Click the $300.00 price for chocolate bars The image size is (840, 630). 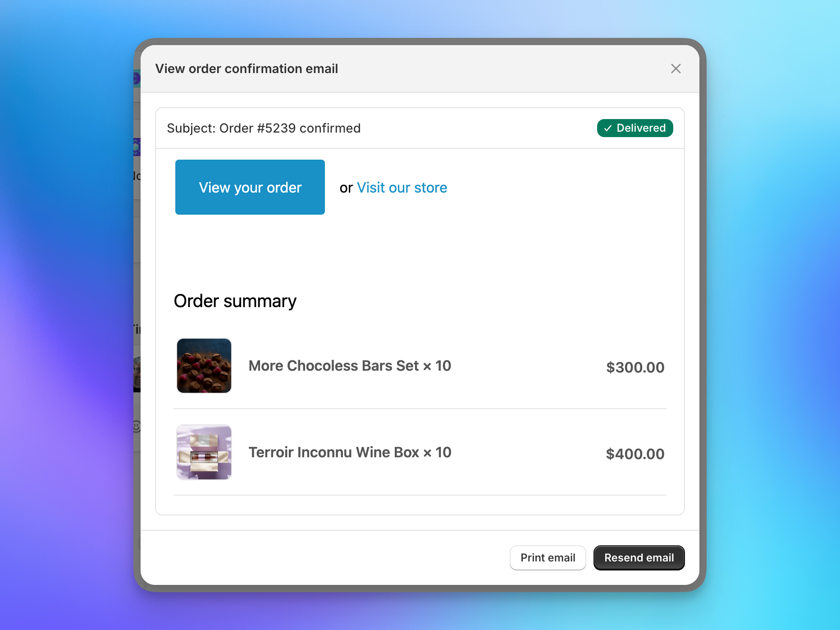tap(635, 367)
